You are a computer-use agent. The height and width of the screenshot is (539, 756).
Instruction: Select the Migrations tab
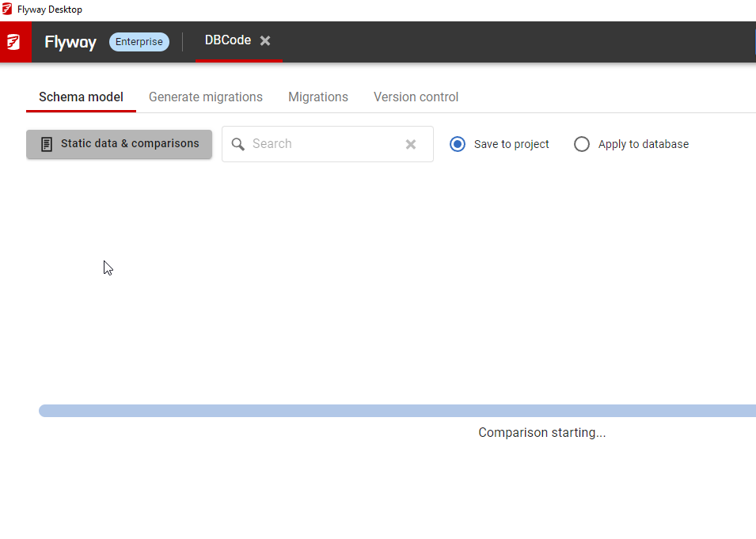click(318, 97)
